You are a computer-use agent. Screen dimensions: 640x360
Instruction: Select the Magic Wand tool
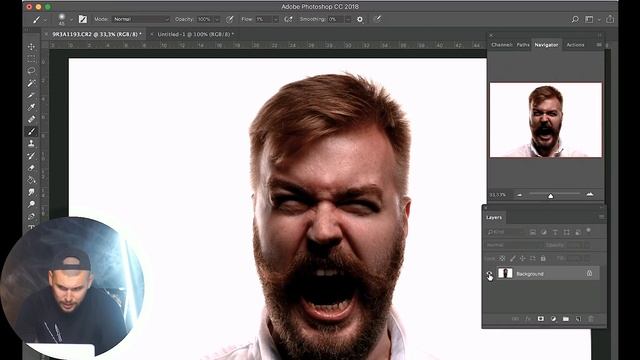(31, 83)
